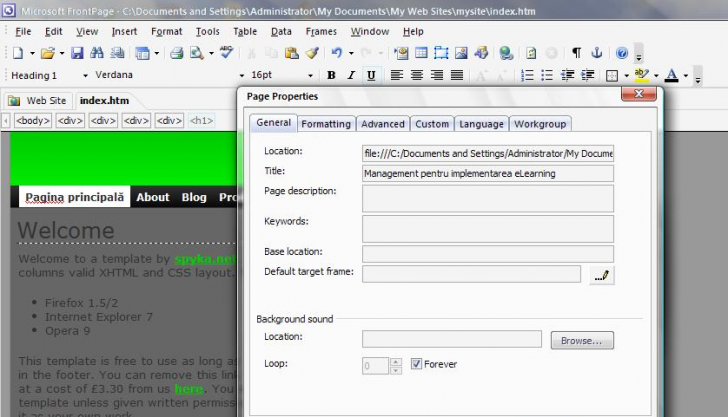Image resolution: width=728 pixels, height=417 pixels.
Task: Click the Print icon
Action: point(176,53)
